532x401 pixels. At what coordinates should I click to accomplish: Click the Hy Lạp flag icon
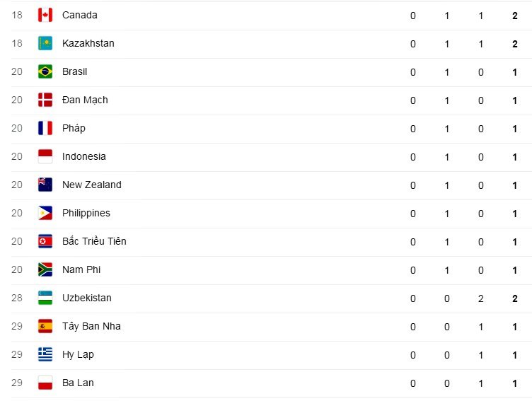[x=45, y=354]
